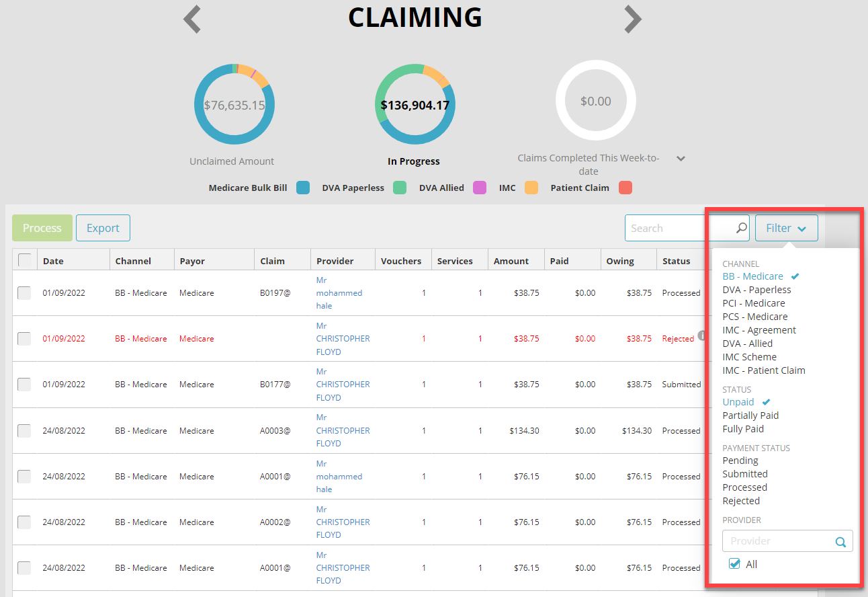Click DVA Allied purple legend swatch
868x597 pixels.
(480, 188)
